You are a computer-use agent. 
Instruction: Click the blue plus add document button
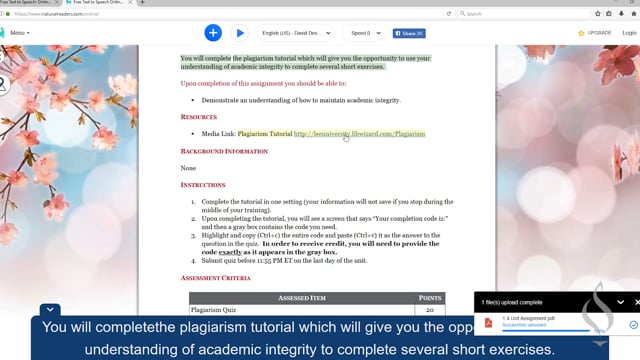click(x=213, y=33)
